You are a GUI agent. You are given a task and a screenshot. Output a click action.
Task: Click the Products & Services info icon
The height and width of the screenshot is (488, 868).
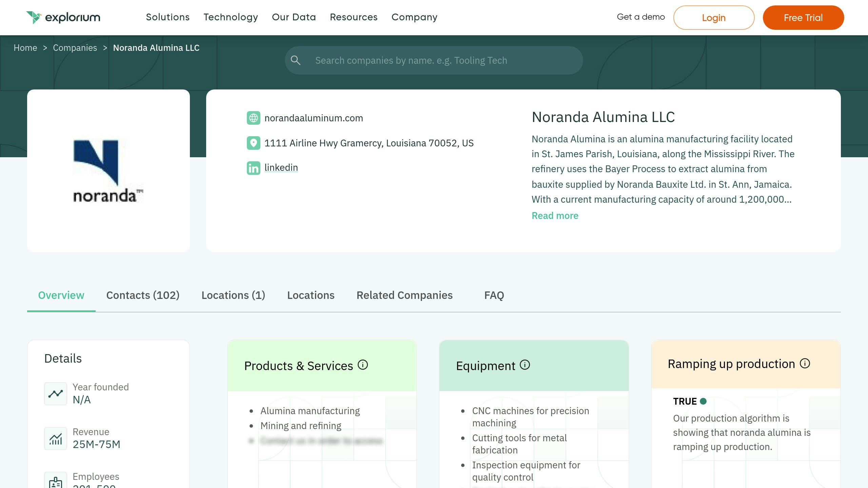coord(363,365)
